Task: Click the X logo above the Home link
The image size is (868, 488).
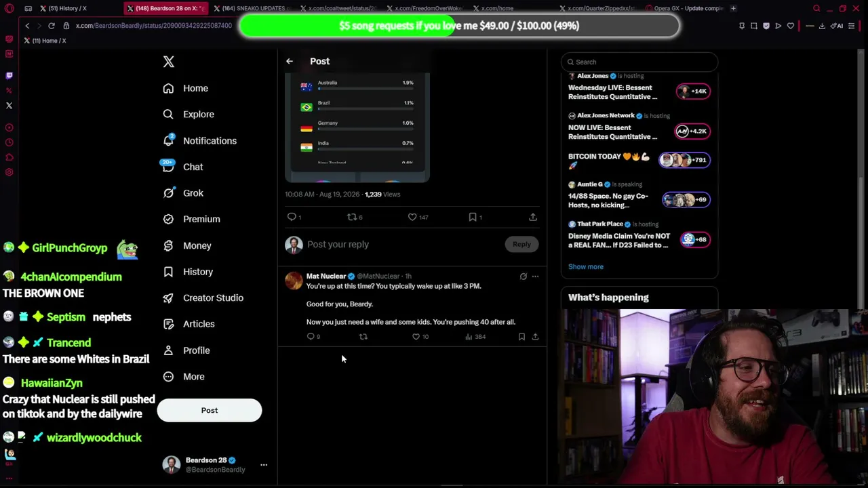Action: pyautogui.click(x=169, y=62)
